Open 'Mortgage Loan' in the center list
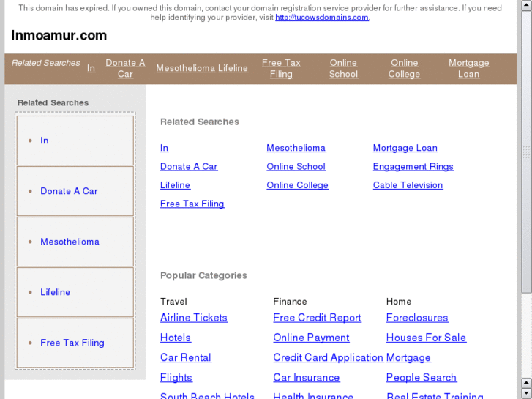 click(x=405, y=148)
